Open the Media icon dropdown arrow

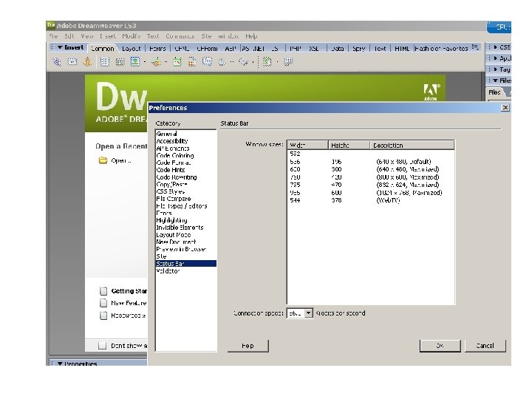166,62
